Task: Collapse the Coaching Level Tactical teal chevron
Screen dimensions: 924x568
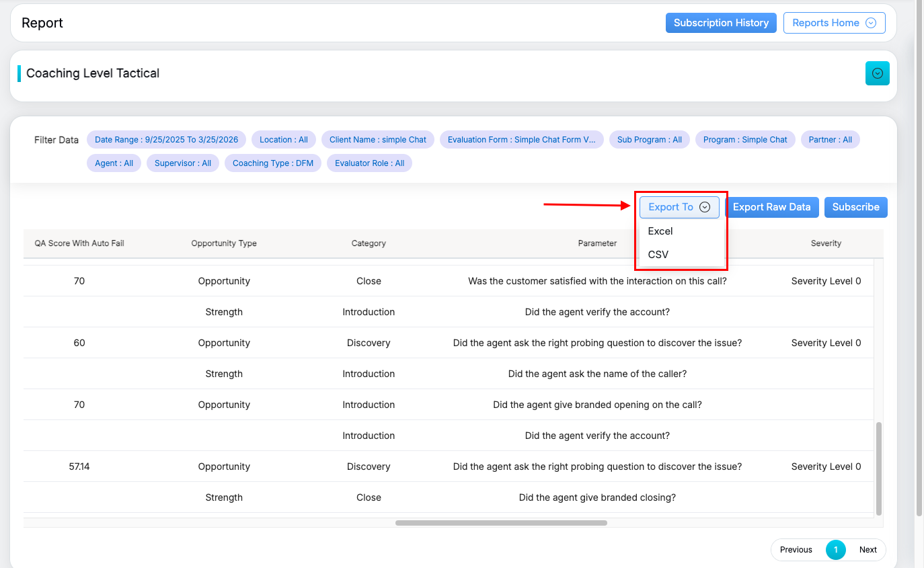Action: click(x=877, y=73)
